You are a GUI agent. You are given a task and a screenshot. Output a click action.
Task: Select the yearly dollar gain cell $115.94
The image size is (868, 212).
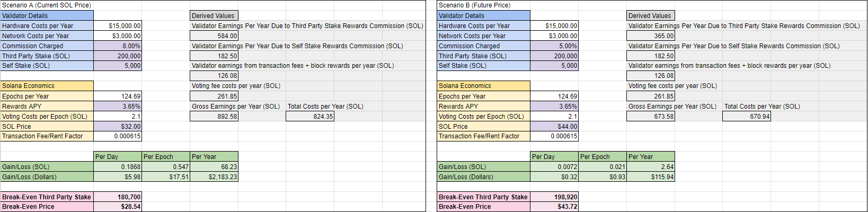pyautogui.click(x=650, y=177)
